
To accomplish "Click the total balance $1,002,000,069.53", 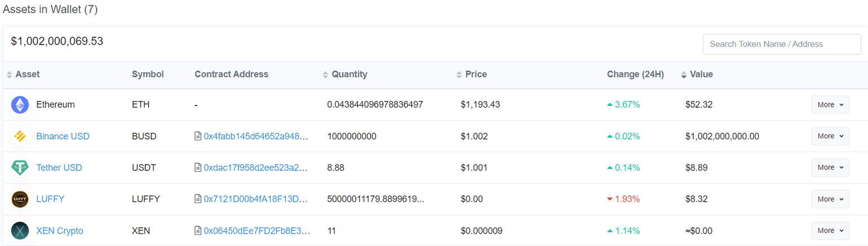I will coord(57,41).
